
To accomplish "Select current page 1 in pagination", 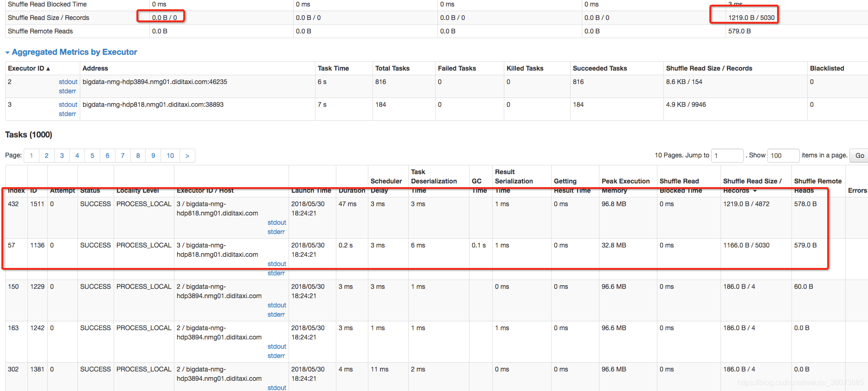I will (32, 156).
